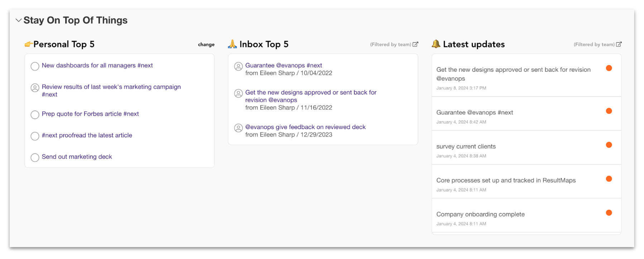Image resolution: width=644 pixels, height=259 pixels.
Task: Click avatar icon beside reviewed deck feedback item
Action: pos(238,128)
